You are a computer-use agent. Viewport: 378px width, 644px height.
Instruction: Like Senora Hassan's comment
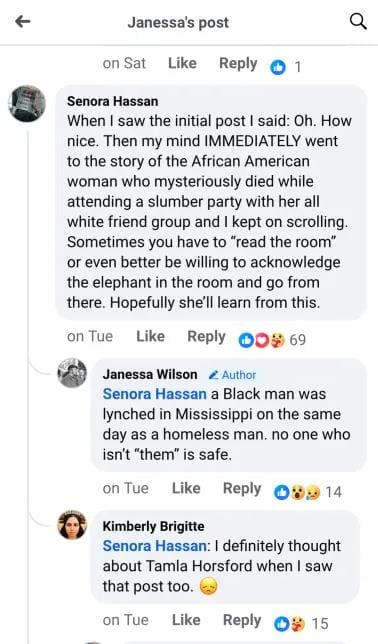point(150,336)
